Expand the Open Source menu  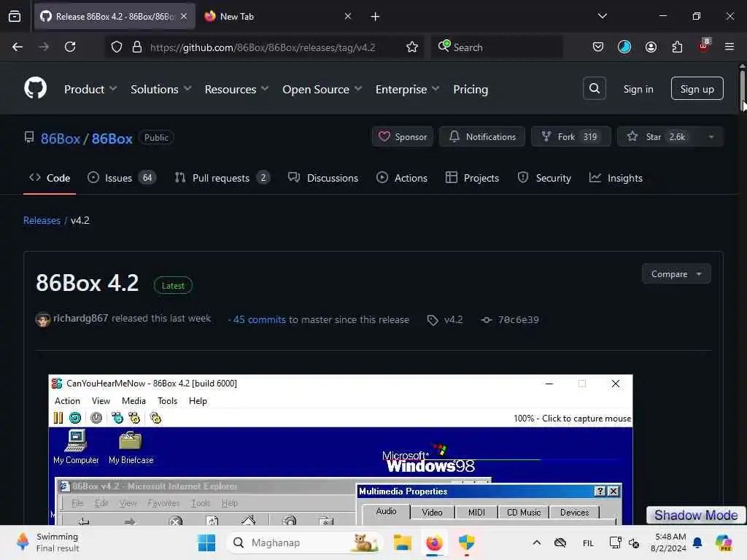pos(322,89)
